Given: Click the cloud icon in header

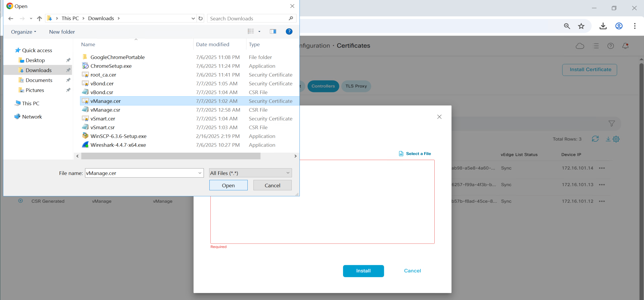Looking at the screenshot, I should 580,46.
